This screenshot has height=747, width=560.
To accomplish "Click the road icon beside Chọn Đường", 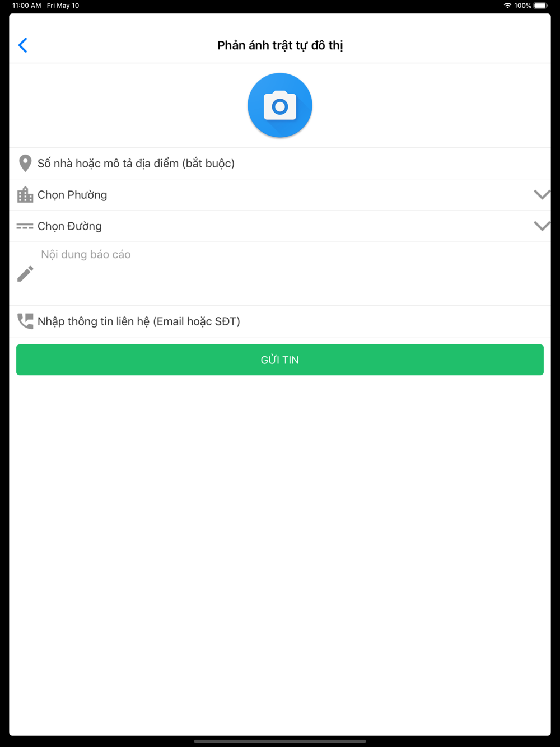I will click(25, 226).
